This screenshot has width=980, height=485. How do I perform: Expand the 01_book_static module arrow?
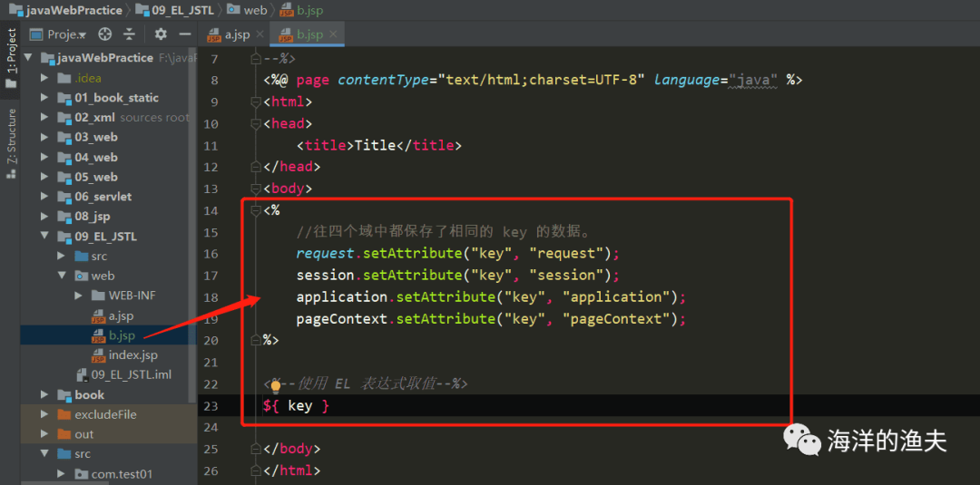(44, 98)
